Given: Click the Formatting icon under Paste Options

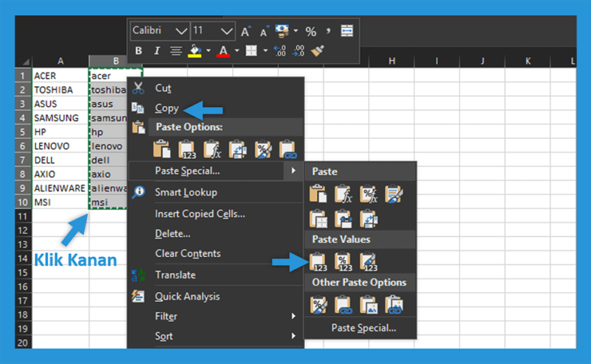Looking at the screenshot, I should [263, 149].
